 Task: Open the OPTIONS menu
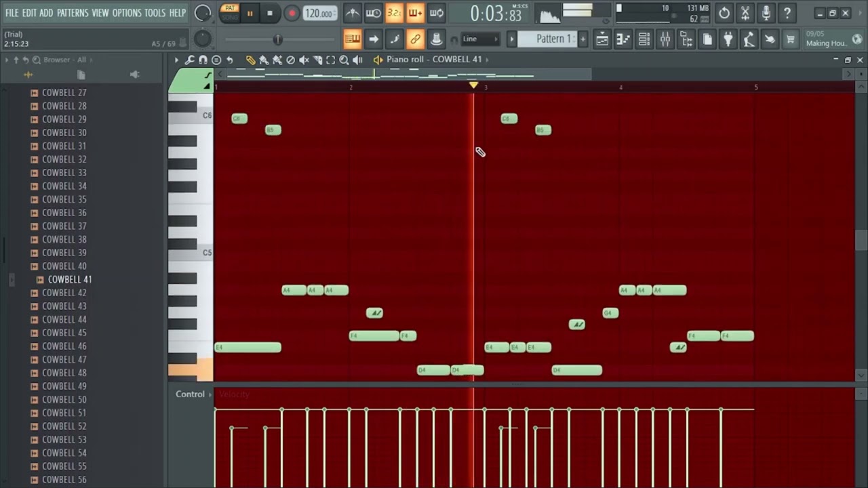point(127,13)
